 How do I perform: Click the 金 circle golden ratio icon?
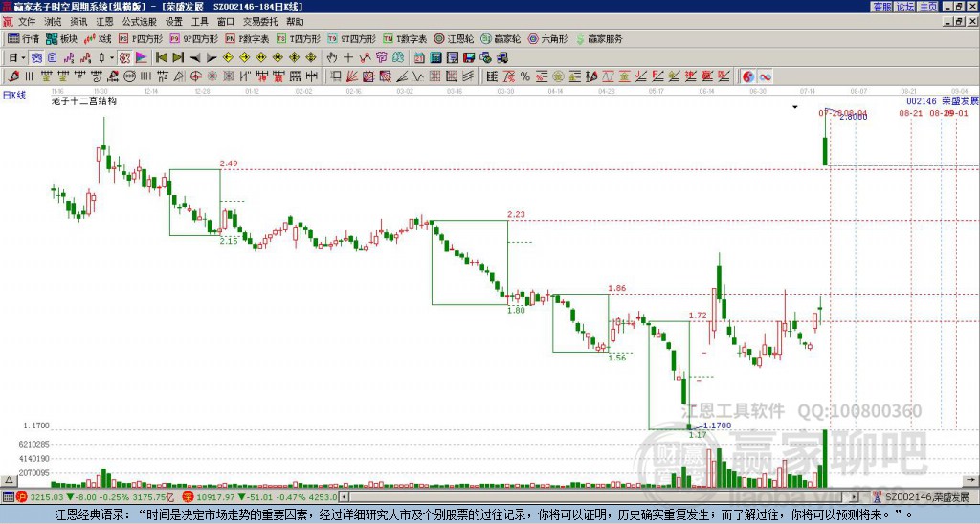(x=558, y=76)
